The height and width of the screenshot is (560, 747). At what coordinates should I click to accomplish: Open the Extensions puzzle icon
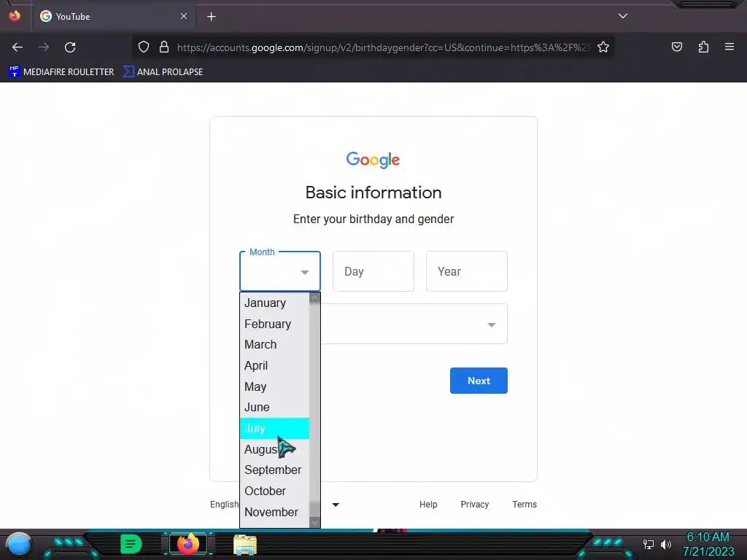click(x=703, y=47)
